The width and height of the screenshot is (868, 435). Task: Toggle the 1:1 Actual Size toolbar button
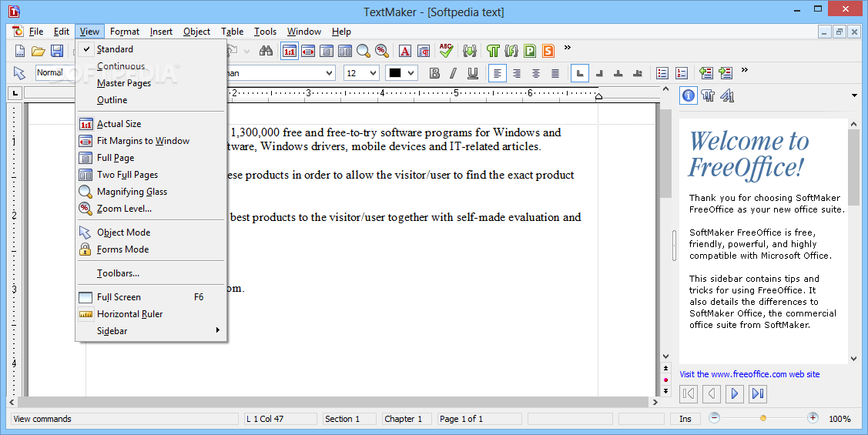[290, 52]
